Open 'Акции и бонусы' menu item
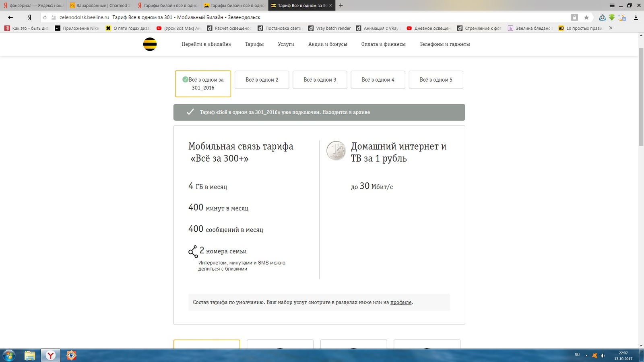This screenshot has height=362, width=644. point(328,44)
